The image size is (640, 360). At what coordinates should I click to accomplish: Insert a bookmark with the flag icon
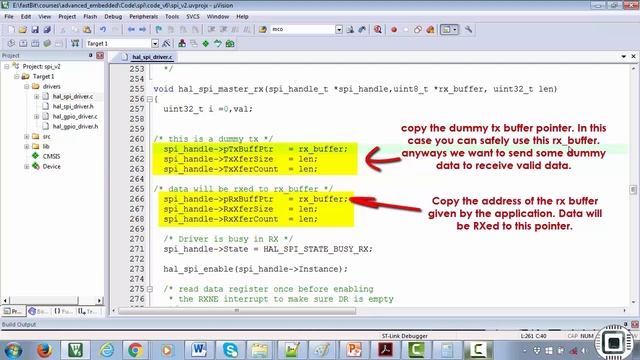(x=159, y=29)
